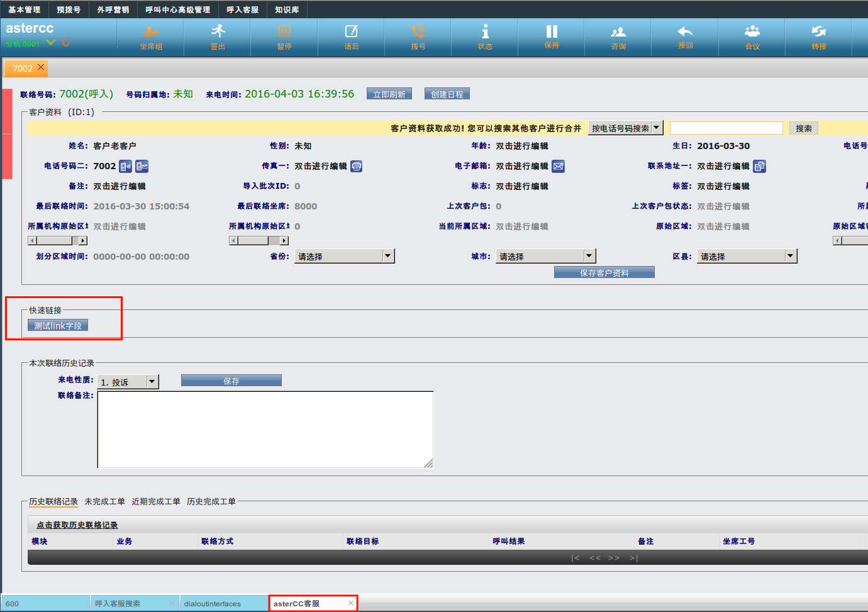Image resolution: width=868 pixels, height=612 pixels.
Task: Switch to the 未完成工单 tab
Action: pyautogui.click(x=104, y=501)
